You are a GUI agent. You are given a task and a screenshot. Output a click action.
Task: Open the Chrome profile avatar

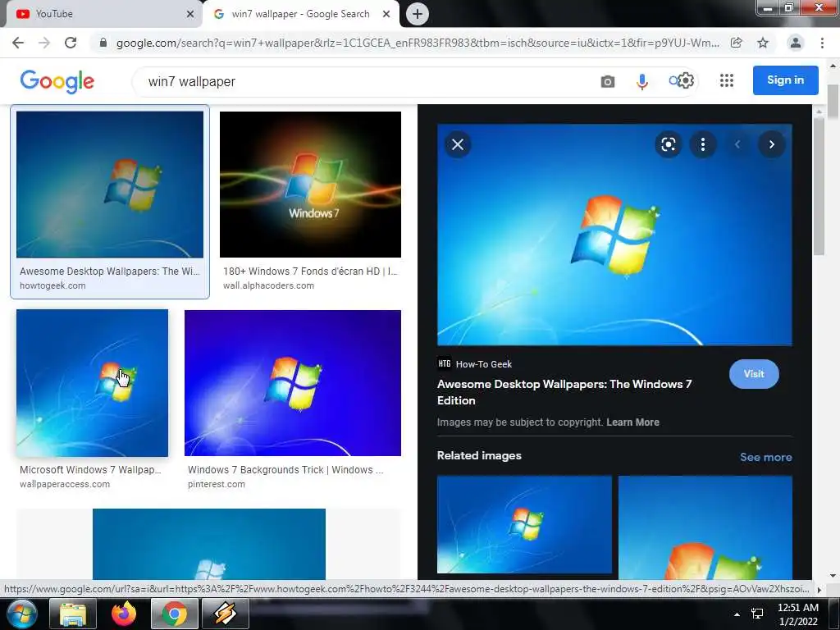796,43
